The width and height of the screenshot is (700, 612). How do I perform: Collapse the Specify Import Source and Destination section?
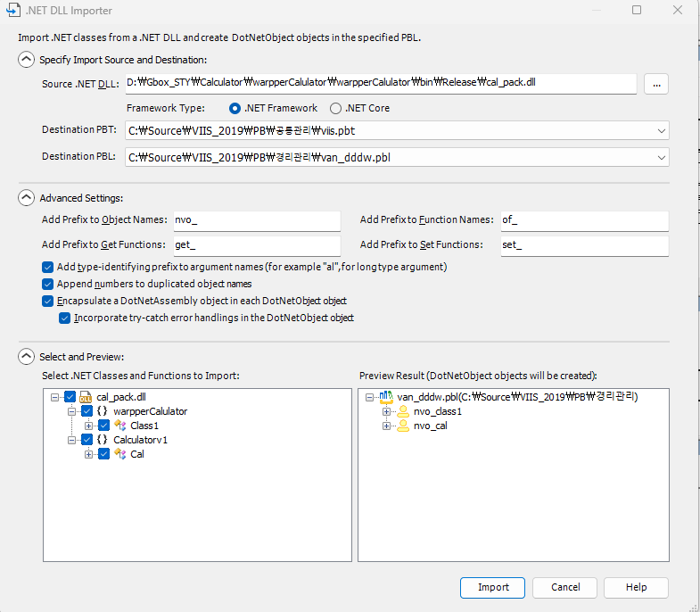(27, 60)
